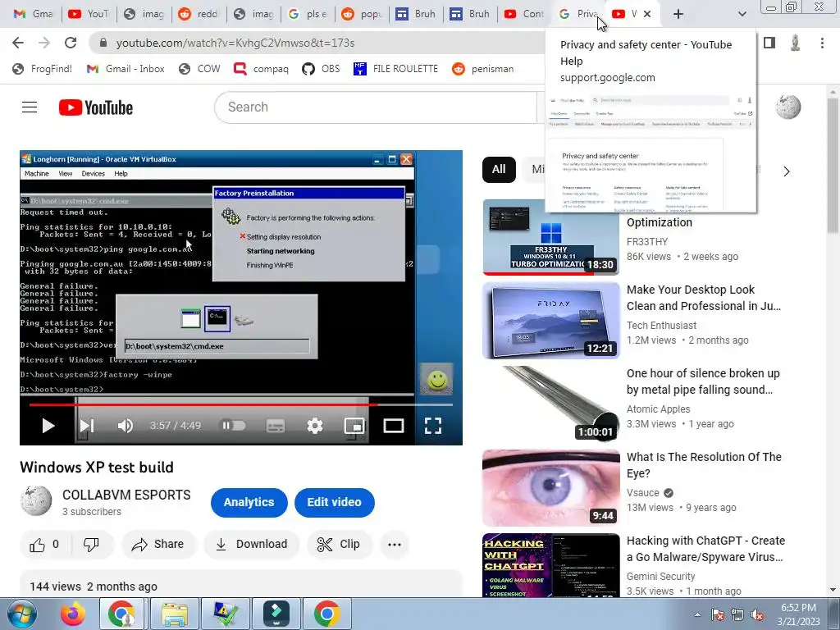This screenshot has height=630, width=840.
Task: Play the Windows XP test build video
Action: coord(48,426)
